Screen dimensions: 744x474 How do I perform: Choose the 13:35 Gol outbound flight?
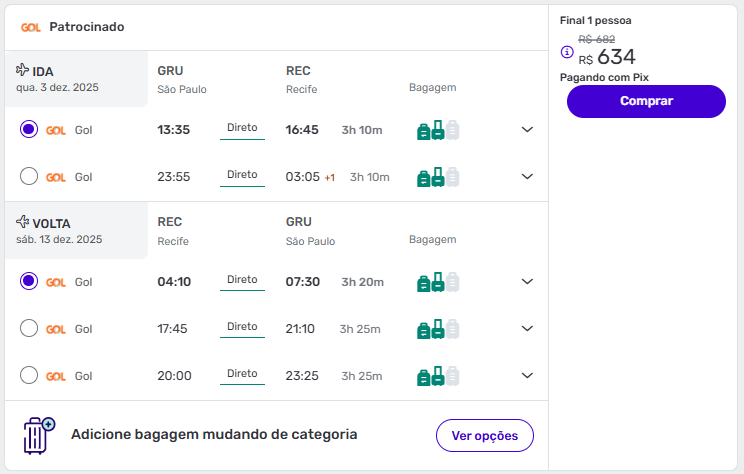29,129
